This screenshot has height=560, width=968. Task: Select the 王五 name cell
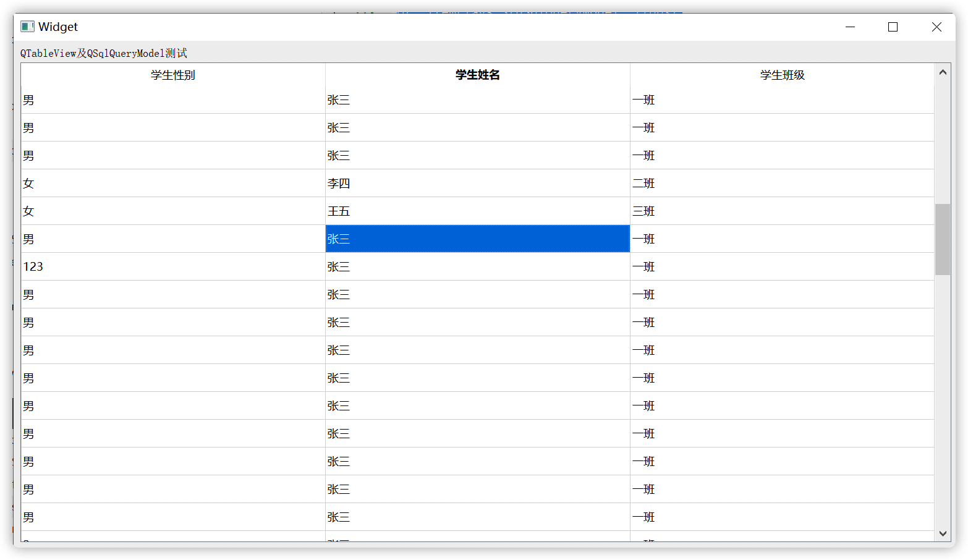point(478,211)
